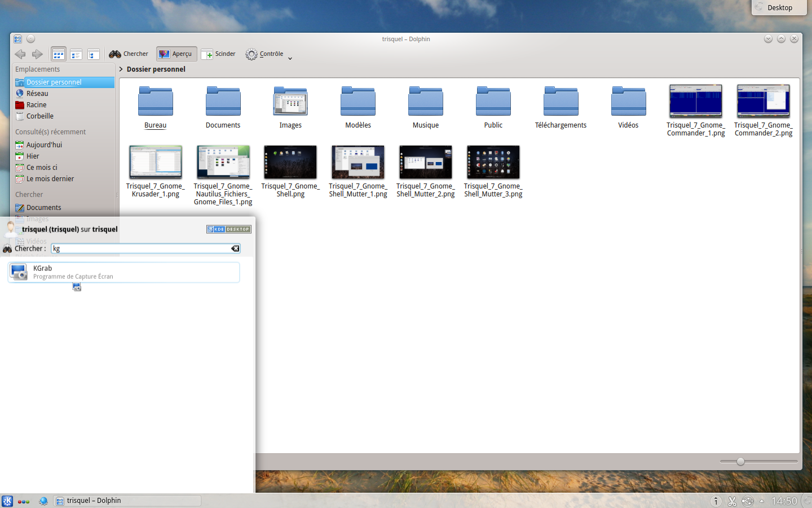Click the 14:50 clock
Screen dimensions: 812x508
[x=784, y=501]
